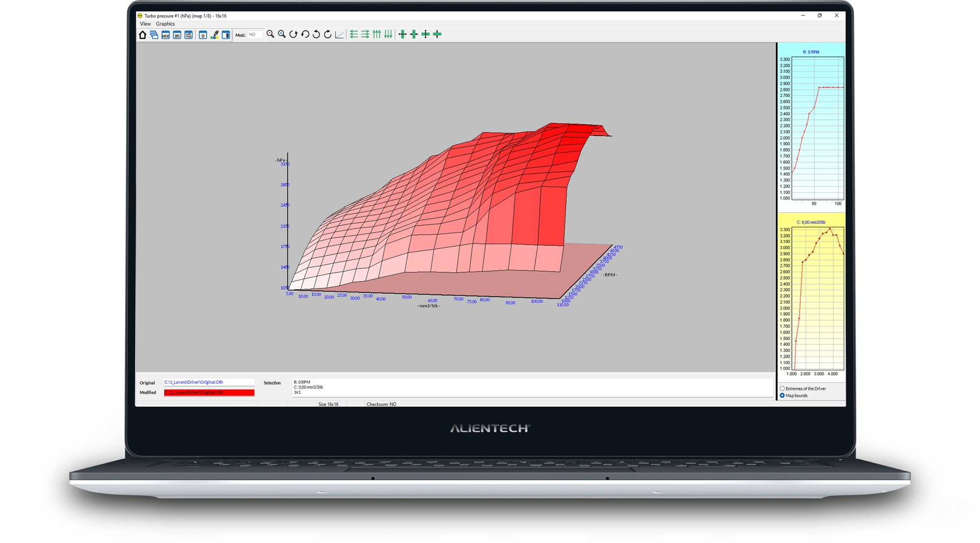This screenshot has height=543, width=980.
Task: Click the Home icon in toolbar
Action: tap(143, 34)
